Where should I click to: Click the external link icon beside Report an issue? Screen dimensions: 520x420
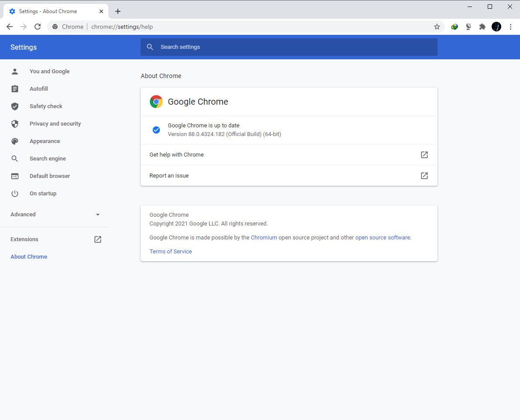[x=424, y=176]
